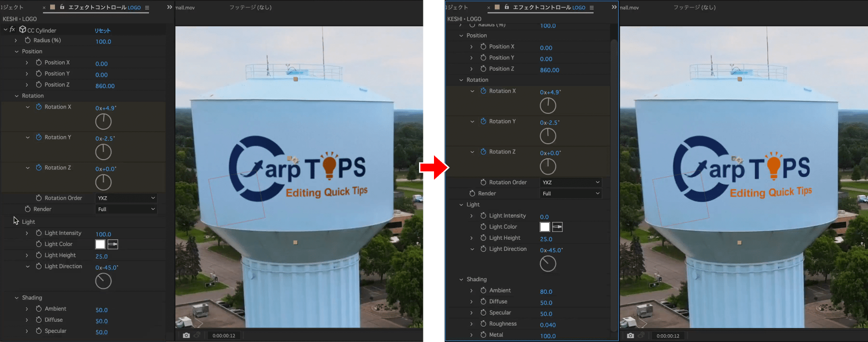This screenshot has width=868, height=342.
Task: Open Rotation Order YXZ dropdown in right panel
Action: tap(571, 182)
